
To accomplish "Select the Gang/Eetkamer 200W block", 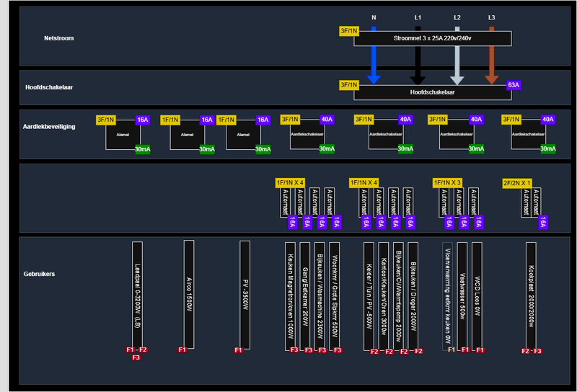I will 304,296.
